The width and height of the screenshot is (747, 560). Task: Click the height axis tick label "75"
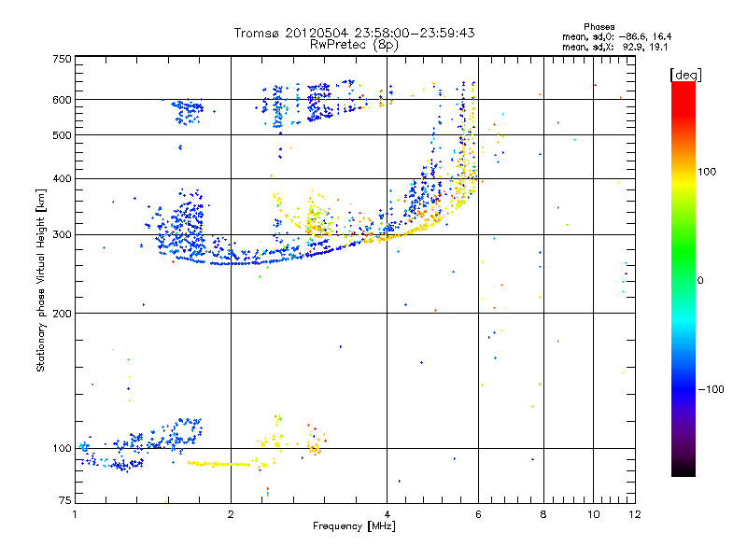pyautogui.click(x=65, y=500)
